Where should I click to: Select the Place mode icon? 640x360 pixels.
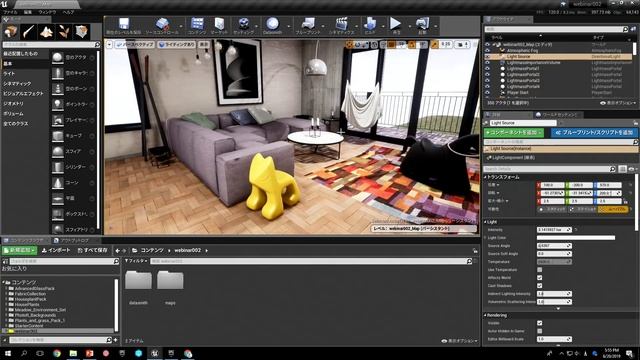[11, 31]
